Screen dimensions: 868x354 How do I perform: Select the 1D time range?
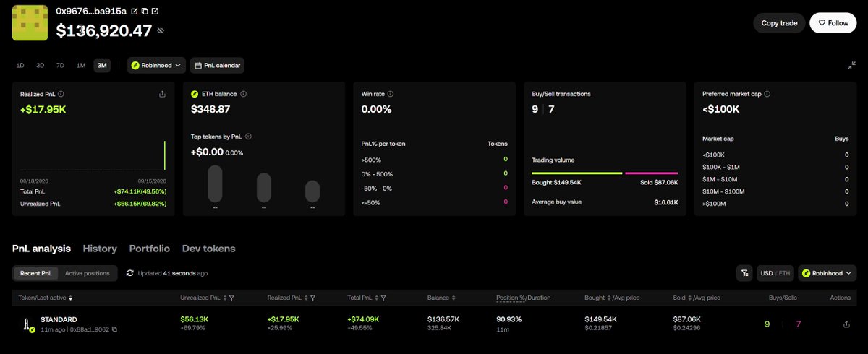pyautogui.click(x=20, y=65)
